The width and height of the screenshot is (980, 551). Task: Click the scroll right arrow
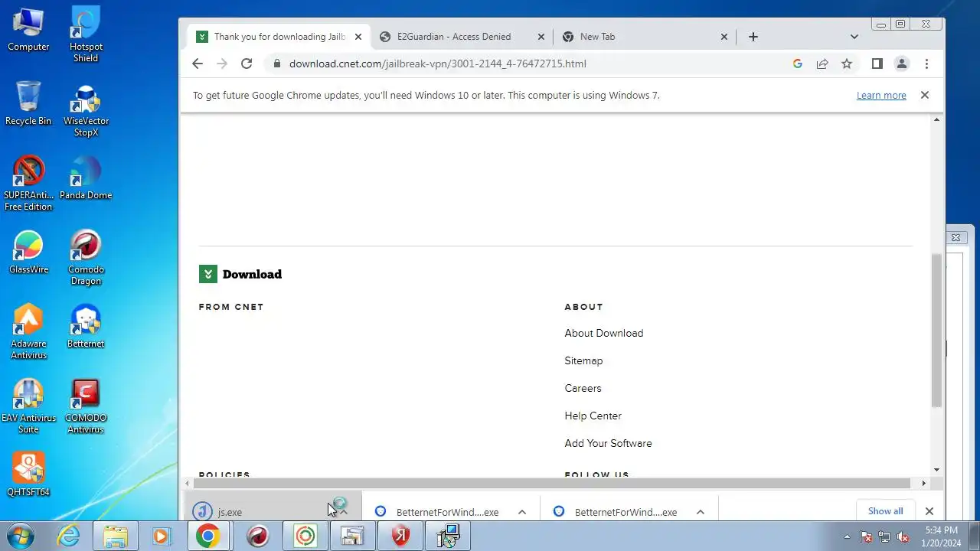coord(924,483)
